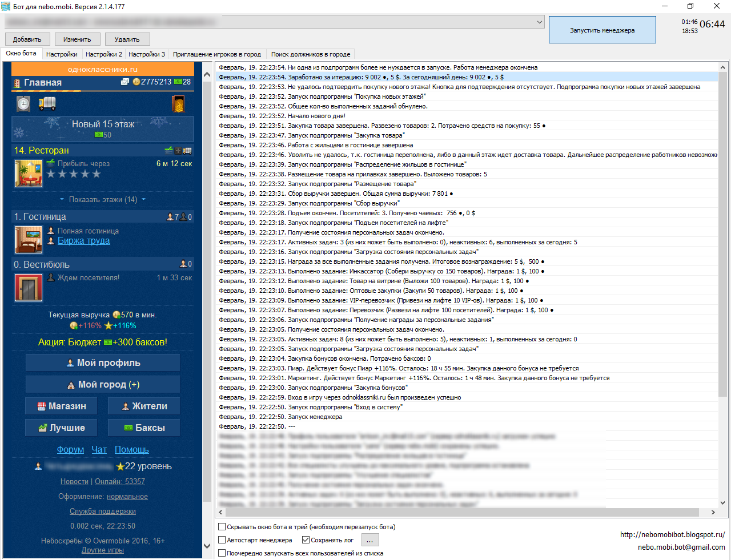The height and width of the screenshot is (560, 731).
Task: Click the log's horizontal scroll left arrow
Action: pyautogui.click(x=221, y=513)
